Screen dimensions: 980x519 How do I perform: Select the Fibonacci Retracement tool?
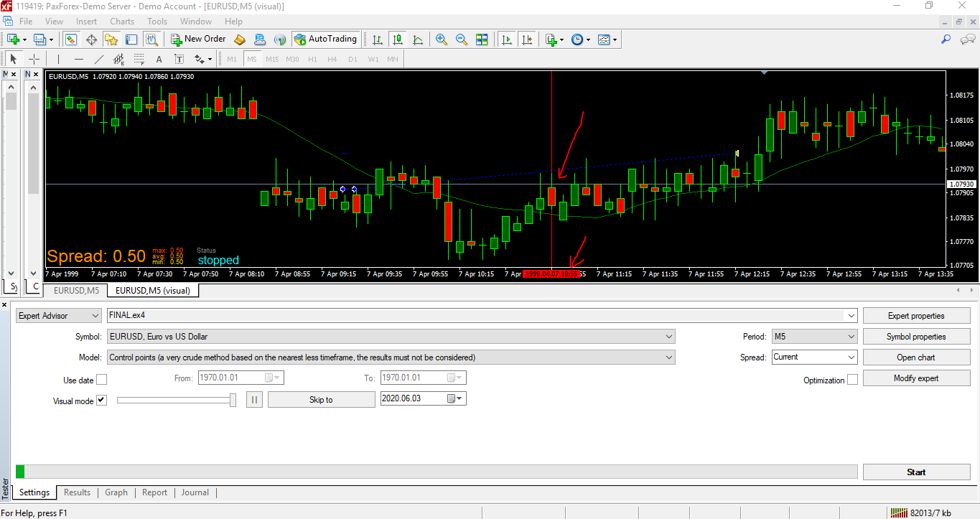click(x=139, y=59)
